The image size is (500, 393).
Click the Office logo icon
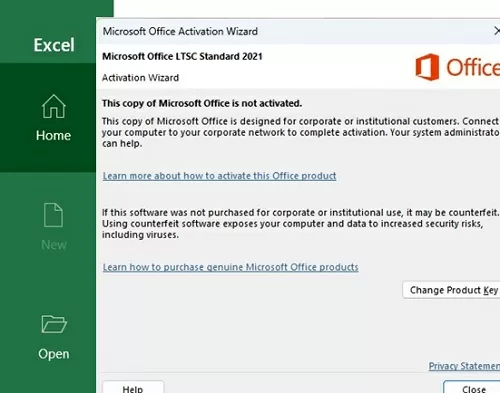point(427,67)
